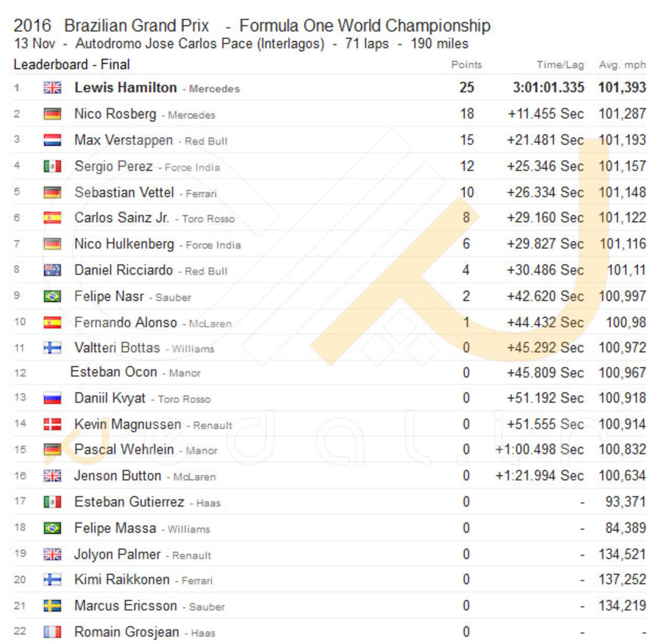661x644 pixels.
Task: Select Sebastian Vettel in the leaderboard
Action: (124, 192)
